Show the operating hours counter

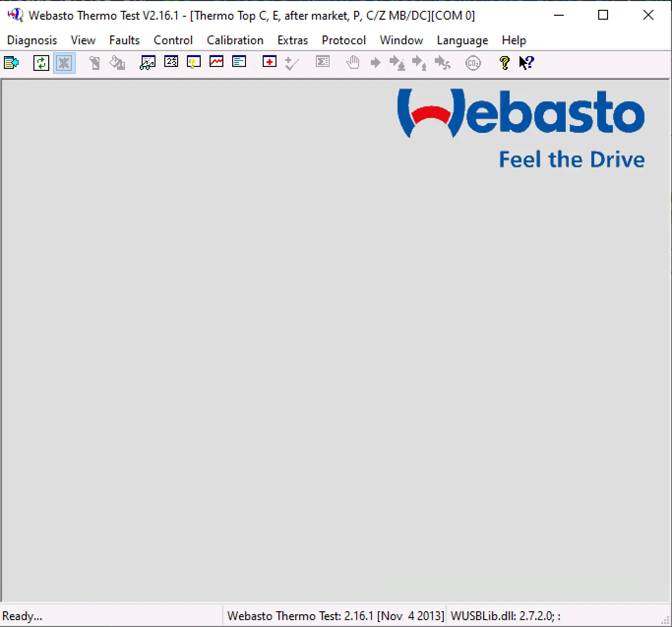pyautogui.click(x=171, y=63)
